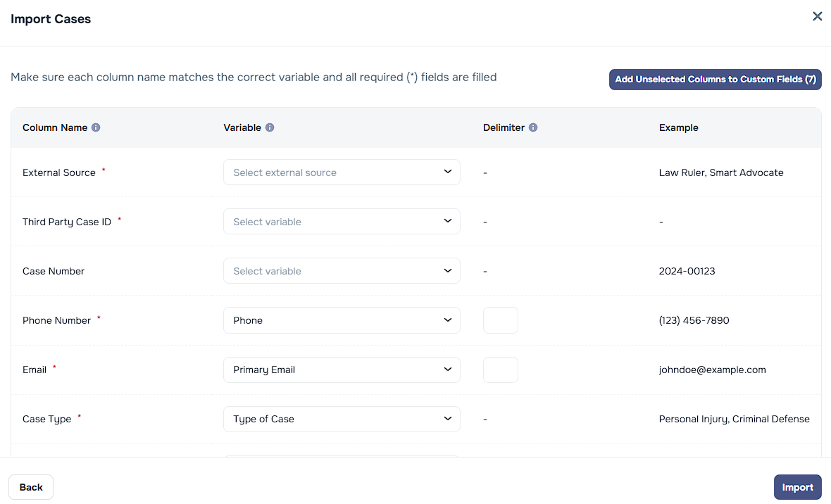
Task: Open the External Source dropdown
Action: point(342,172)
